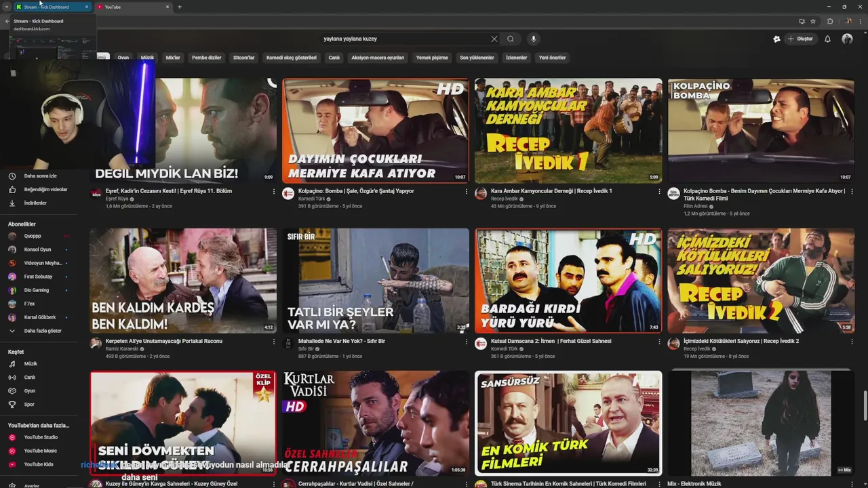Select the Pembe diziler filter chip

207,58
